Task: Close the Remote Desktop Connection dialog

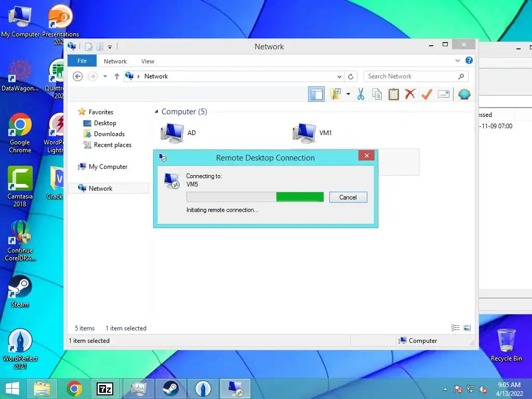Action: pos(366,155)
